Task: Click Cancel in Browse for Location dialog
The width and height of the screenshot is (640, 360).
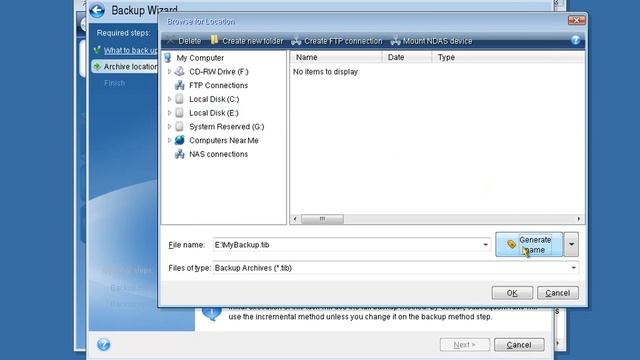Action: pos(558,293)
